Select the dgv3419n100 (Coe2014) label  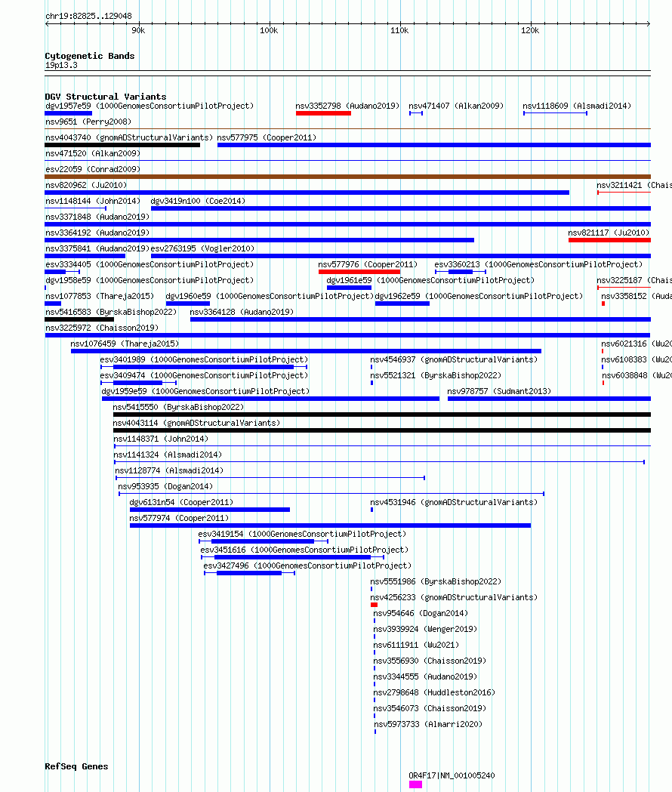[198, 201]
